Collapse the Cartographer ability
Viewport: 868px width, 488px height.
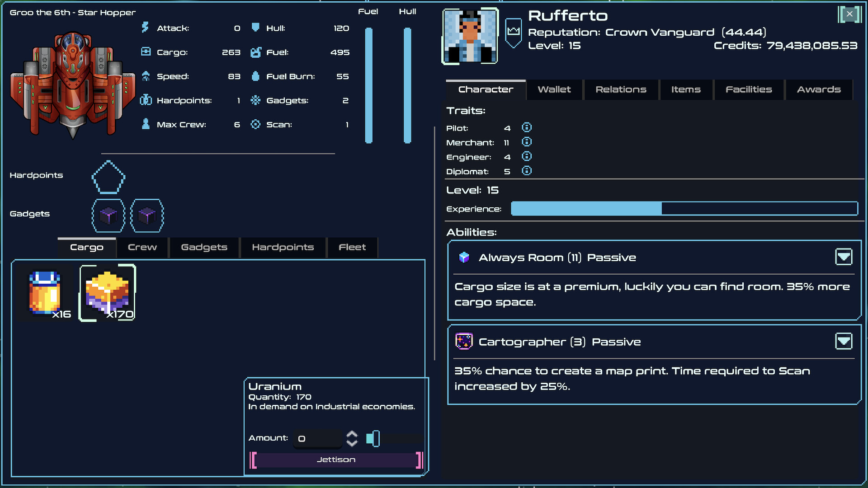pos(843,341)
